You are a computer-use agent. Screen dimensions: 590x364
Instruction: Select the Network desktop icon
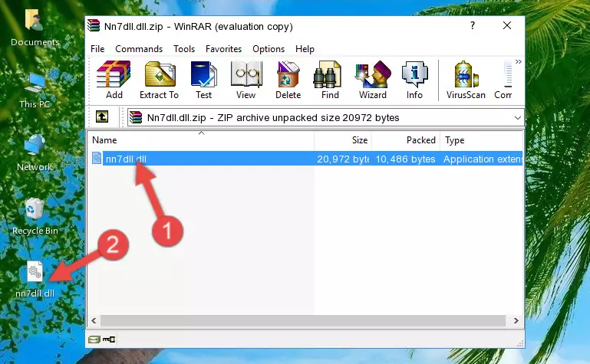point(35,153)
